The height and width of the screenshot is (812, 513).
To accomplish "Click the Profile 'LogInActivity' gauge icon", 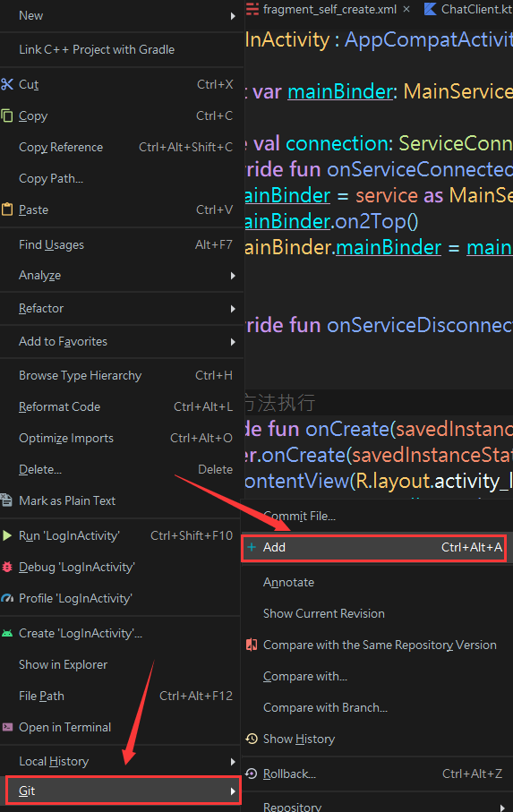I will click(x=7, y=598).
